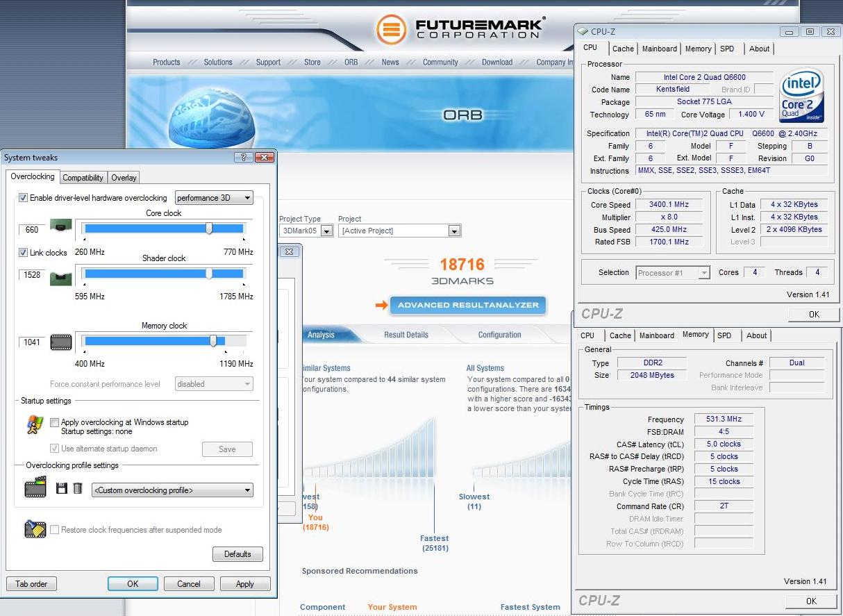Click the core clock GPU chip icon

click(60, 227)
